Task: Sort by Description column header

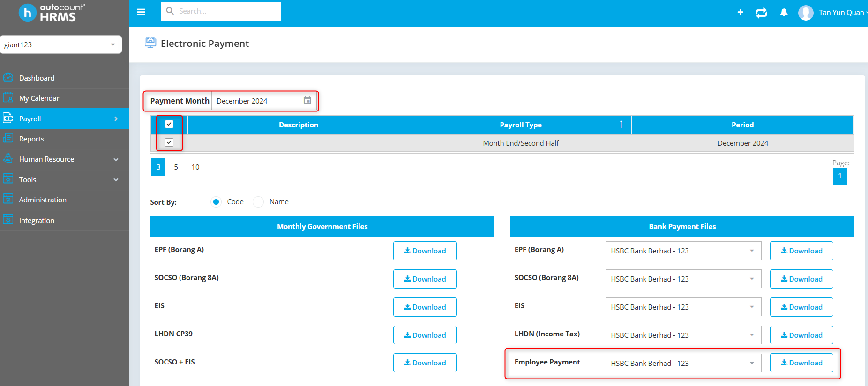Action: coord(299,125)
